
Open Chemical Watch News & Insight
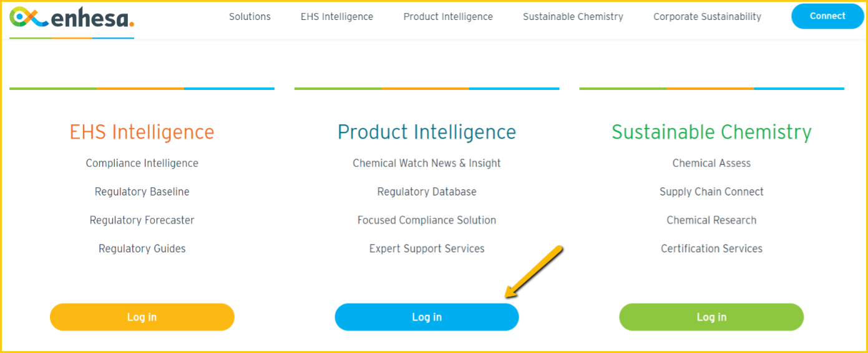(x=427, y=163)
